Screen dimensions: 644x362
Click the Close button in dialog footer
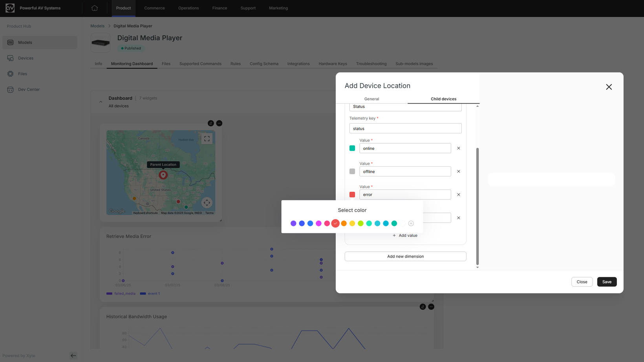coord(582,282)
